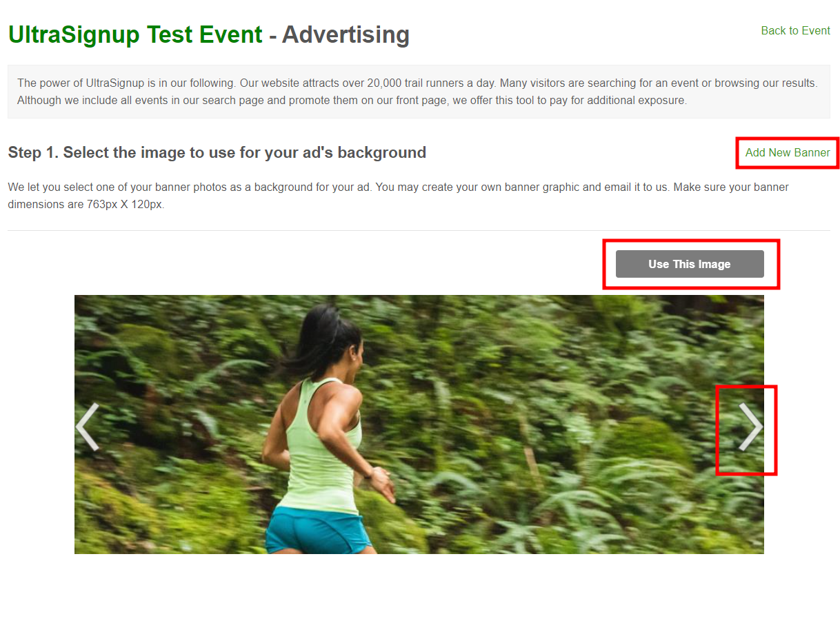Go to the previous banner using left chevron
This screenshot has height=623, width=840.
[88, 427]
